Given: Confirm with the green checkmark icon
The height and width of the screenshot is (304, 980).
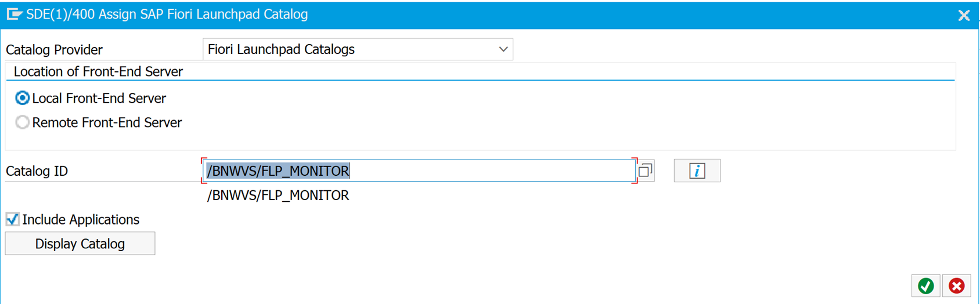Looking at the screenshot, I should [x=925, y=285].
